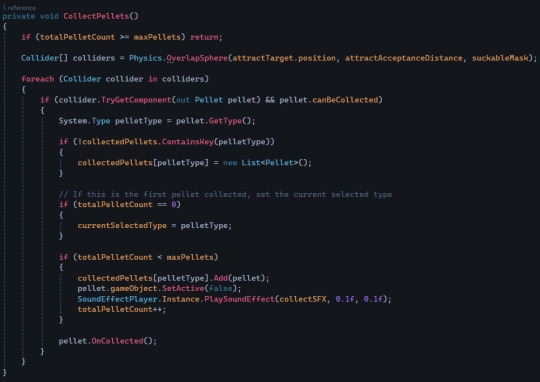Open the '1 reference' CodeLens link
The image size is (540, 382).
pyautogui.click(x=19, y=8)
